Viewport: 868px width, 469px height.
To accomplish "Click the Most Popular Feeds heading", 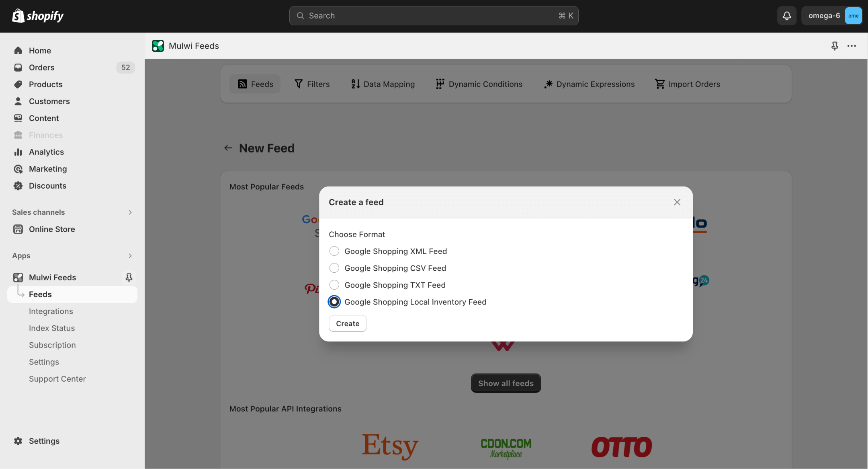I will click(x=266, y=187).
